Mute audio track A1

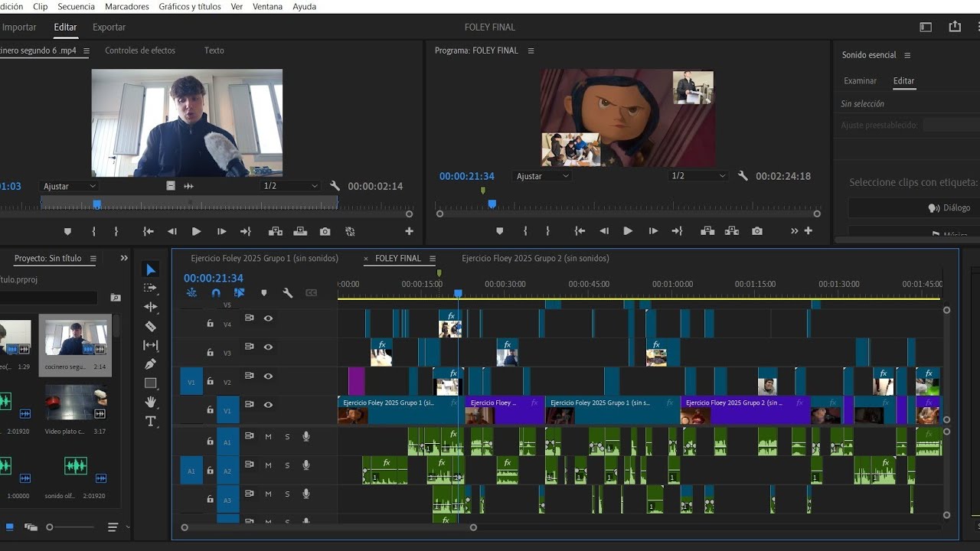coord(268,436)
